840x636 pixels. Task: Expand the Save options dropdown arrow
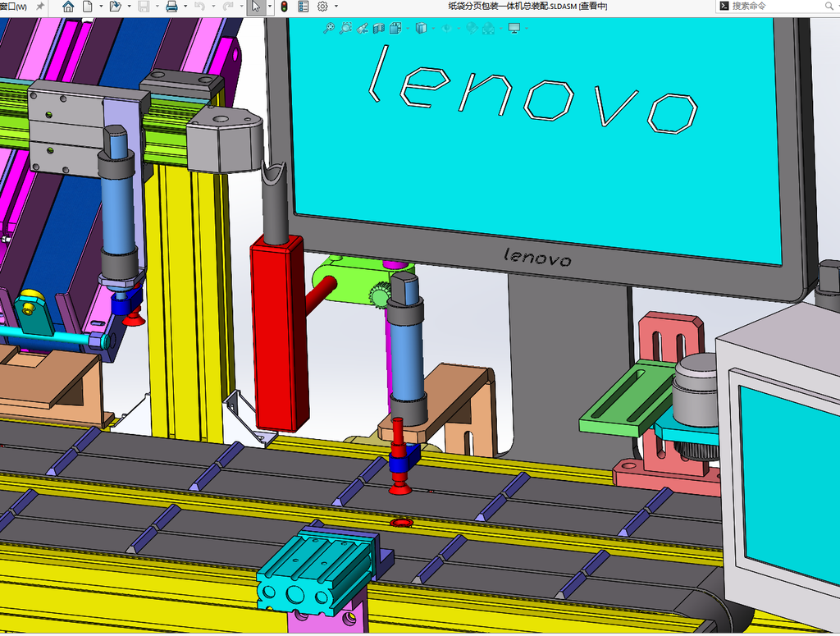click(x=157, y=7)
